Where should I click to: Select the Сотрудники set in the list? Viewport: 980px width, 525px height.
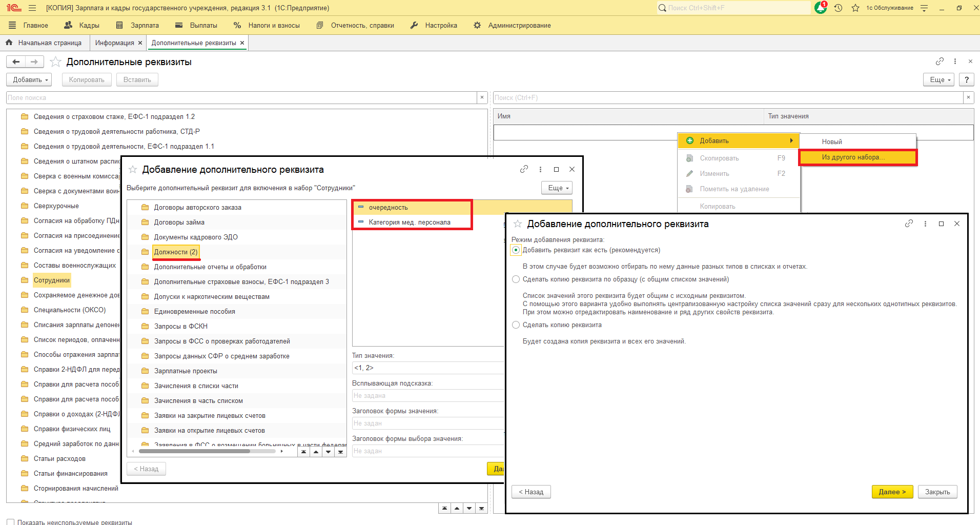(52, 280)
